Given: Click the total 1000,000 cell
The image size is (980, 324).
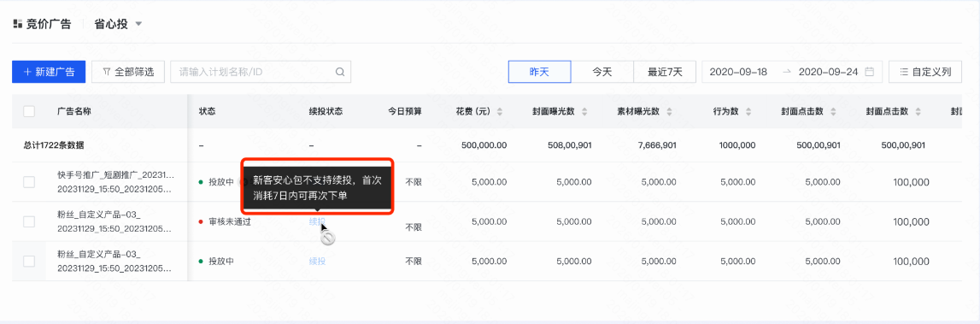Looking at the screenshot, I should pyautogui.click(x=736, y=145).
